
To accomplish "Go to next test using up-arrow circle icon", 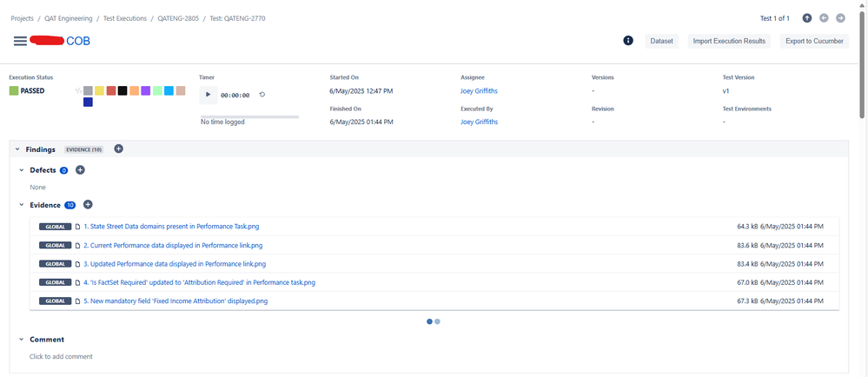I will coord(807,18).
